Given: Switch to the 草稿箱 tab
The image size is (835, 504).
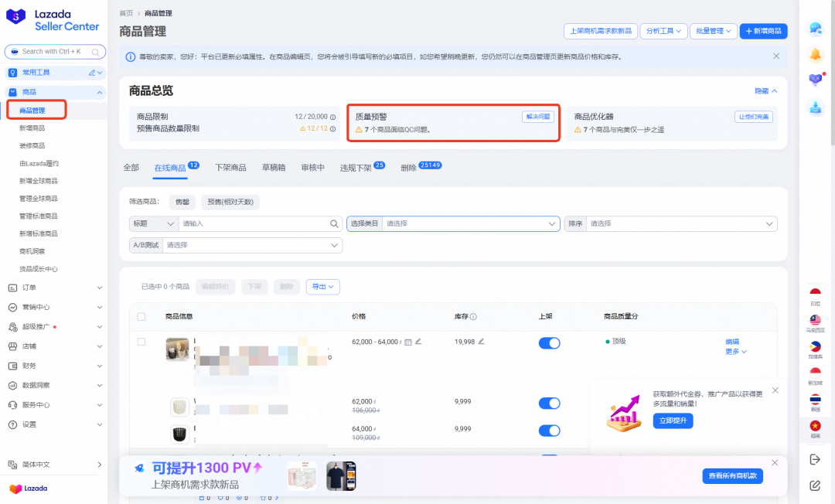Looking at the screenshot, I should [274, 168].
